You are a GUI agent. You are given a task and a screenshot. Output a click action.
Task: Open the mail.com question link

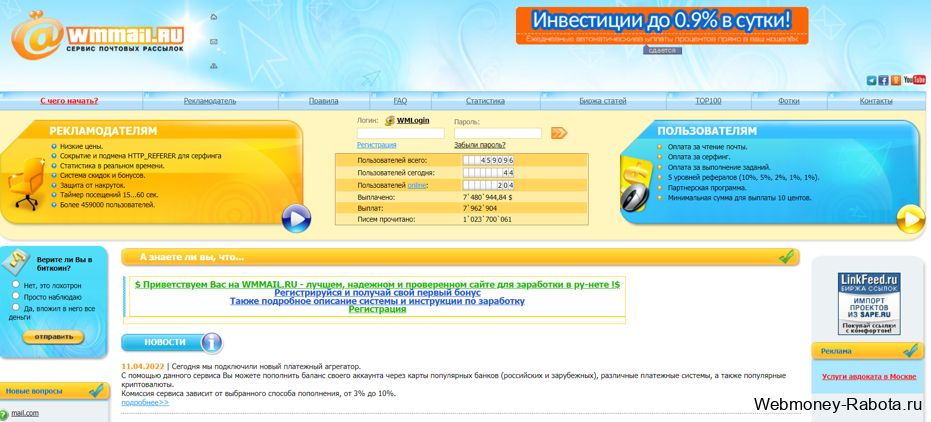(x=25, y=413)
